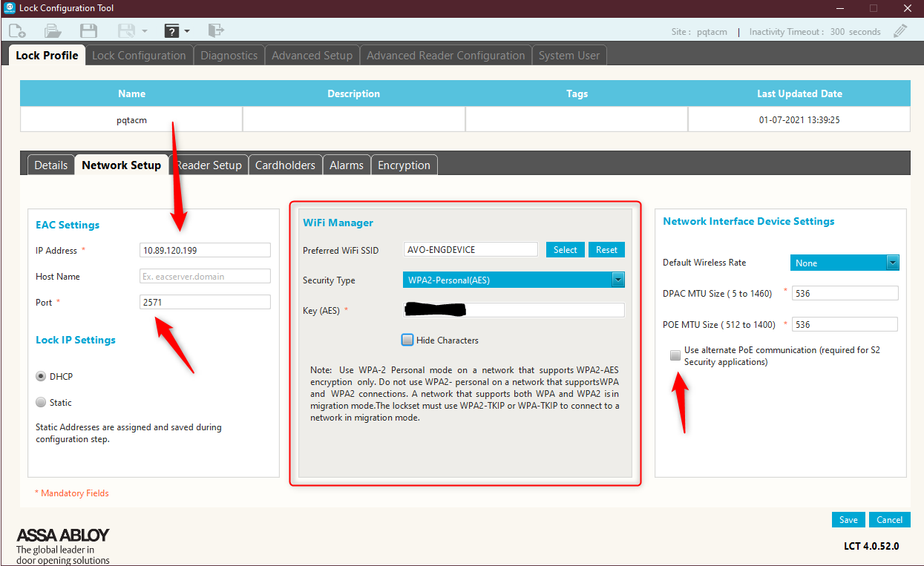This screenshot has width=924, height=566.
Task: Click the Preferred WiFi SSID field
Action: 471,250
